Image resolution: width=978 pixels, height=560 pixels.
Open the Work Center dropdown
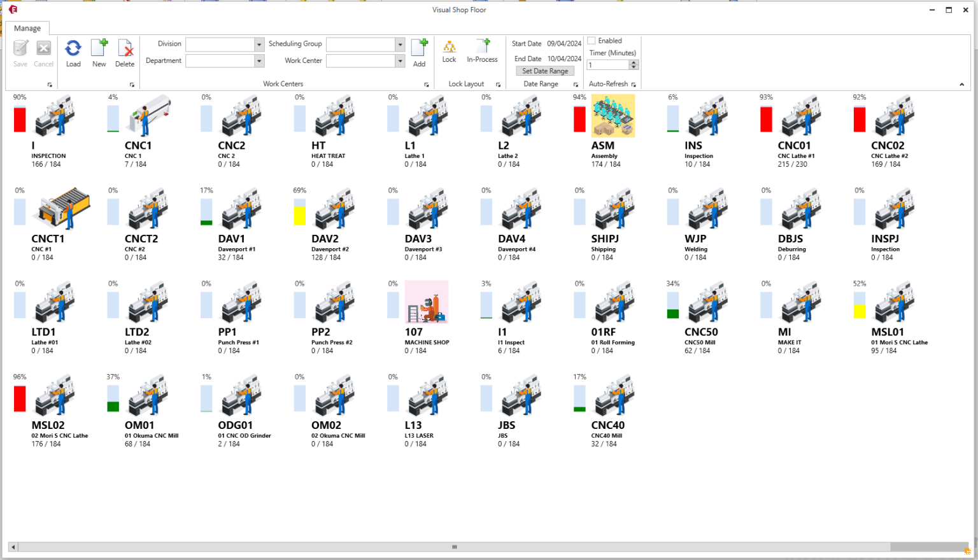click(399, 60)
